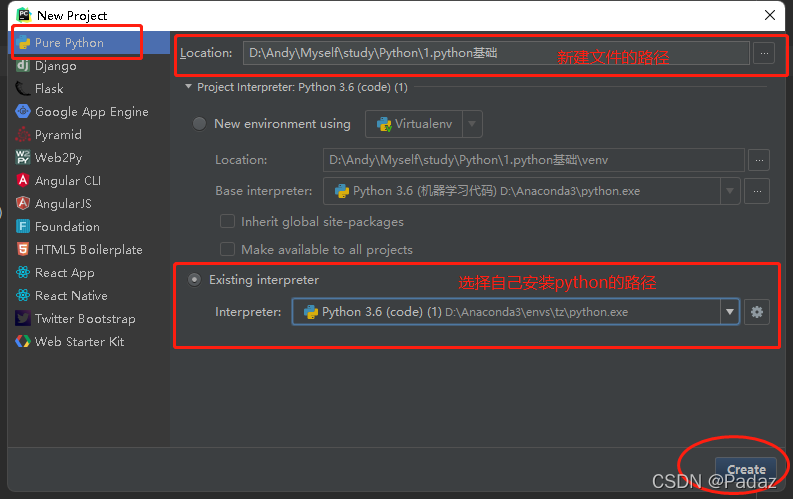
Task: Choose Foundation project type label
Action: [x=67, y=226]
